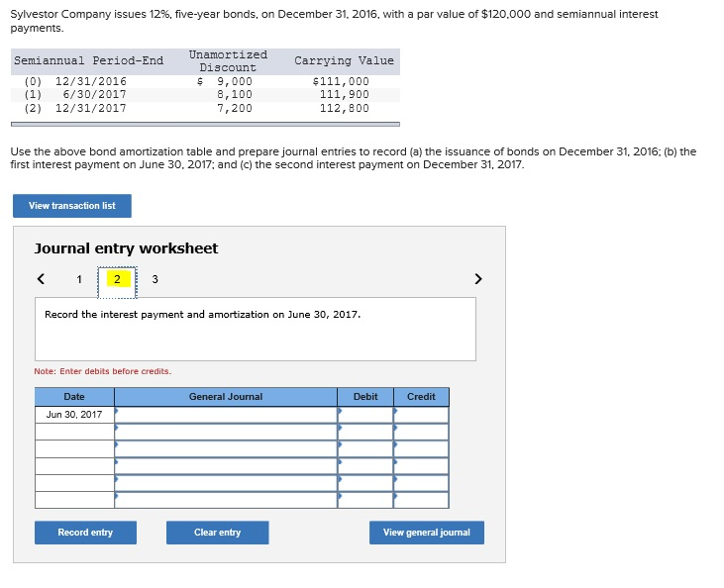Click the Credit column header

coord(421,397)
